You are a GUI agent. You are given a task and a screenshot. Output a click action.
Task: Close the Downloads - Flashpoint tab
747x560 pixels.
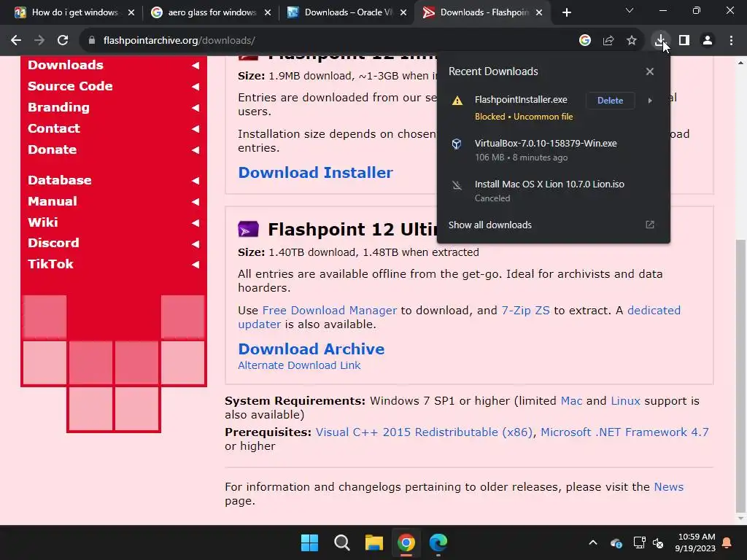click(x=539, y=12)
